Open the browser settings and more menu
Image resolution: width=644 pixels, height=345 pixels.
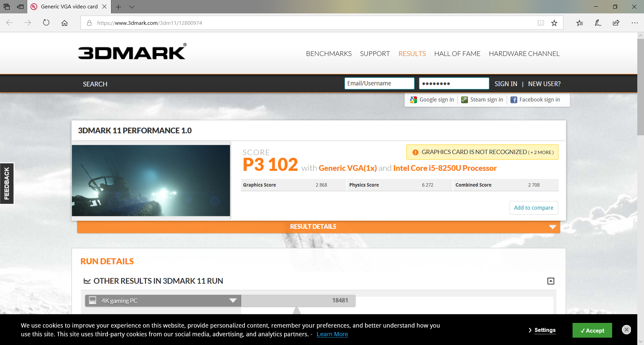pos(635,23)
